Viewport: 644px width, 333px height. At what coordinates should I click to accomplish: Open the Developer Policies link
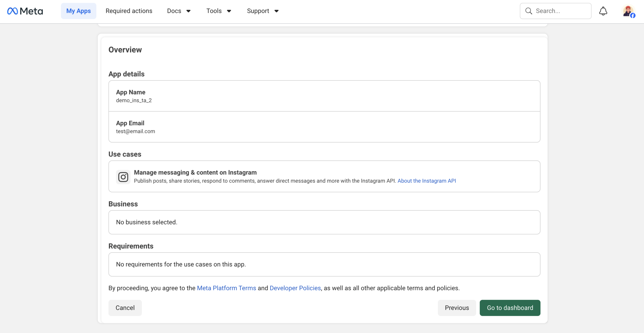(x=295, y=288)
